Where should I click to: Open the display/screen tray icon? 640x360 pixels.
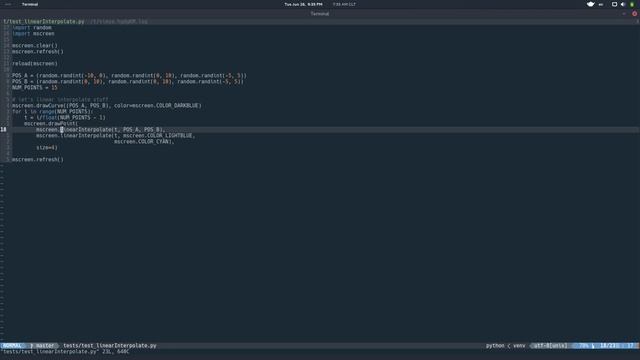(x=614, y=4)
